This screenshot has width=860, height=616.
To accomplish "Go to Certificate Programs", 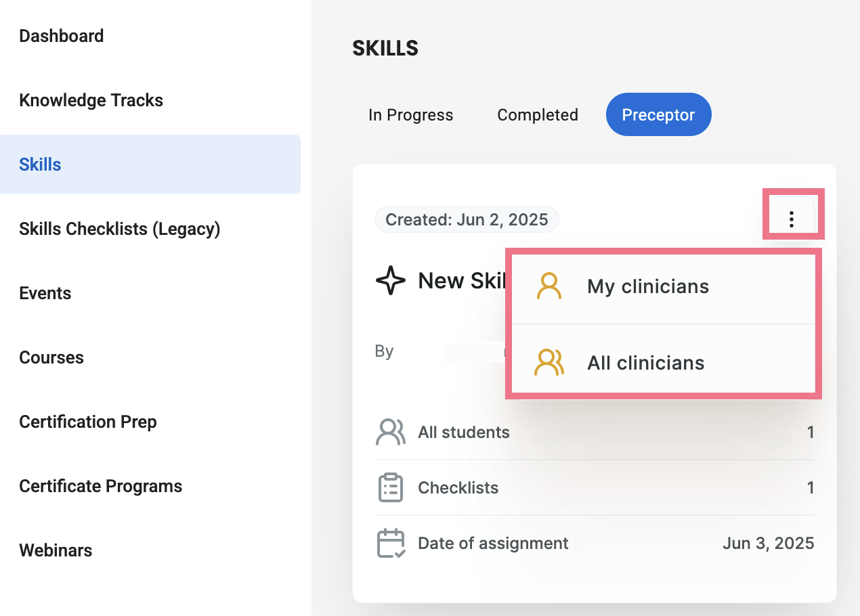I will click(101, 486).
